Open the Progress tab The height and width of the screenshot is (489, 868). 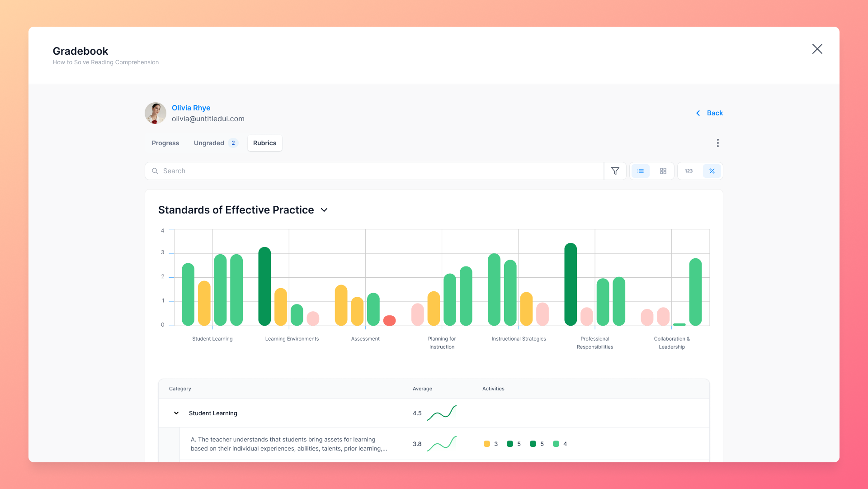pos(165,143)
